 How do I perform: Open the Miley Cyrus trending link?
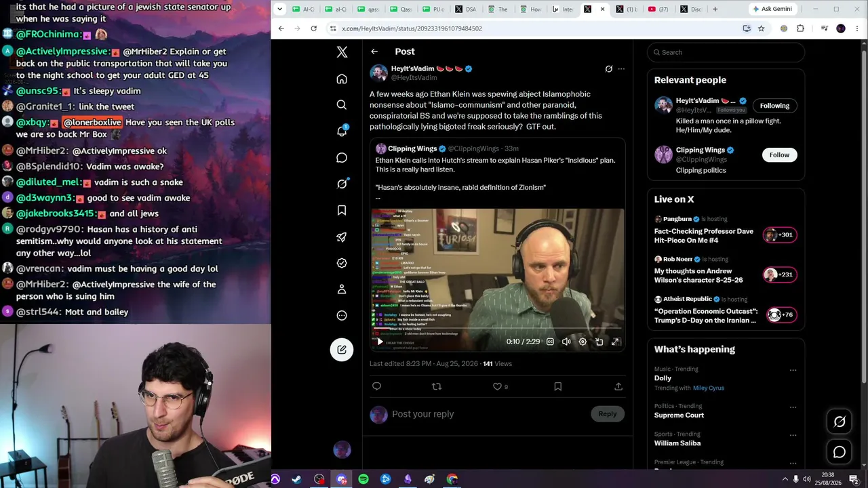709,388
